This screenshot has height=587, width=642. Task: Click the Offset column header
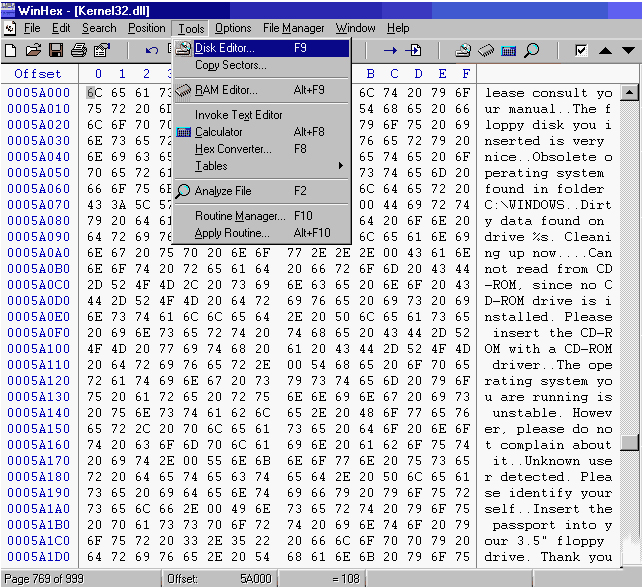click(x=37, y=74)
